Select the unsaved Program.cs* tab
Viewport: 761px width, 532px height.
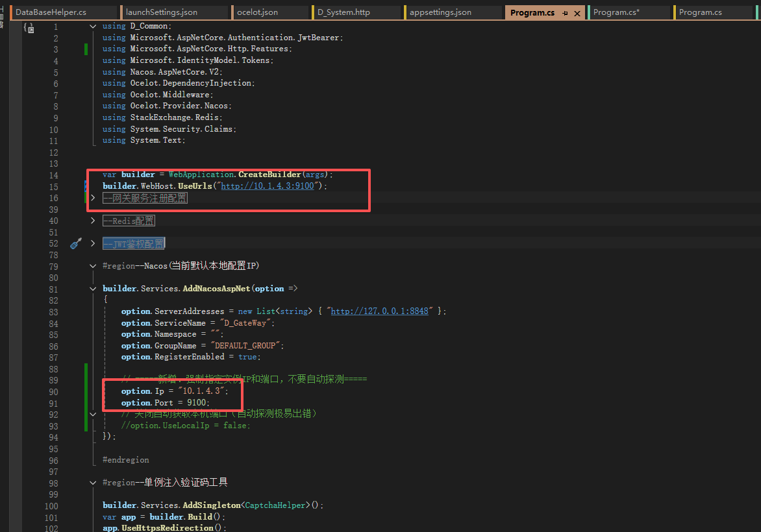(616, 12)
